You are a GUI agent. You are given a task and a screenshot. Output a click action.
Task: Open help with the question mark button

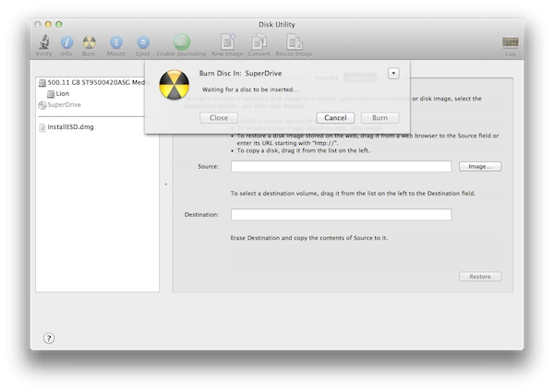coord(49,338)
